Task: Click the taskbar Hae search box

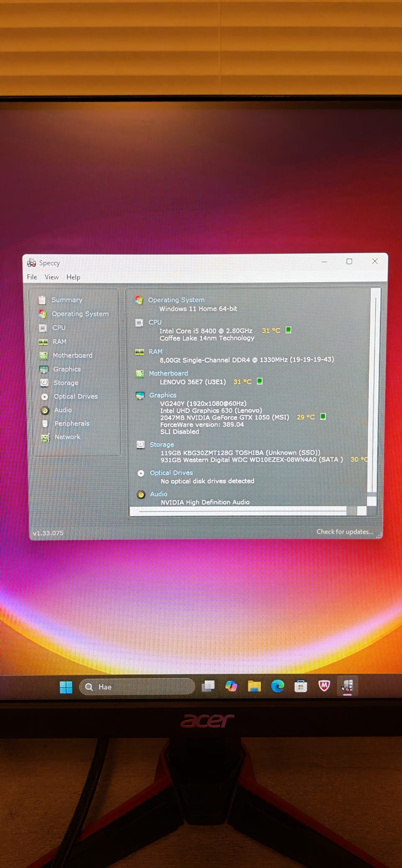Action: point(137,687)
